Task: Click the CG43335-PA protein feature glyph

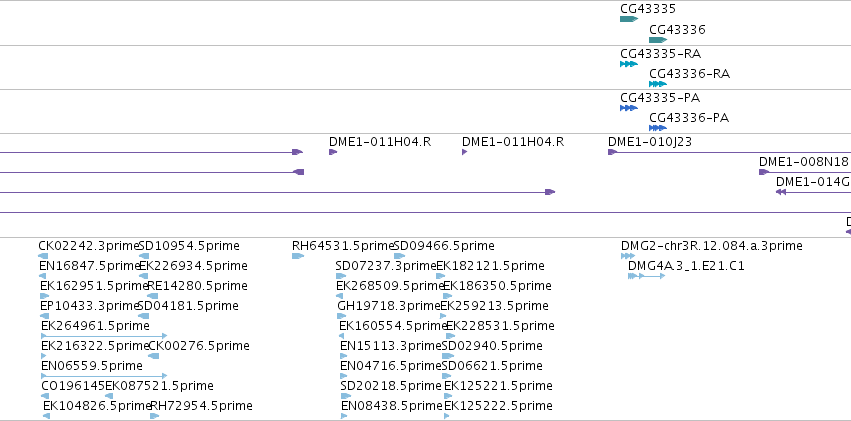Action: (x=628, y=108)
